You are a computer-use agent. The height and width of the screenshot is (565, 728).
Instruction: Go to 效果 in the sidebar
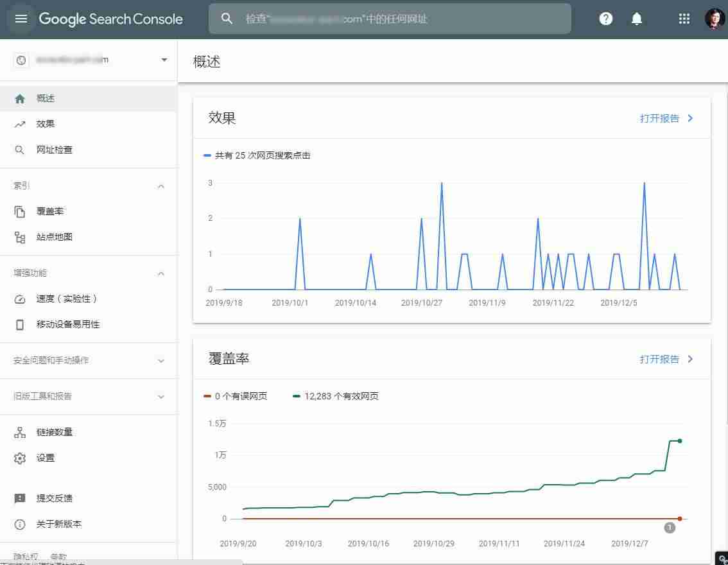pos(88,124)
